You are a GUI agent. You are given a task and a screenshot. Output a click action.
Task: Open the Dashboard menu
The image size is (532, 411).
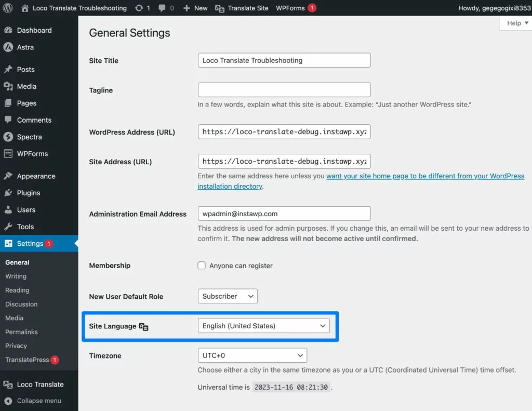pyautogui.click(x=34, y=30)
